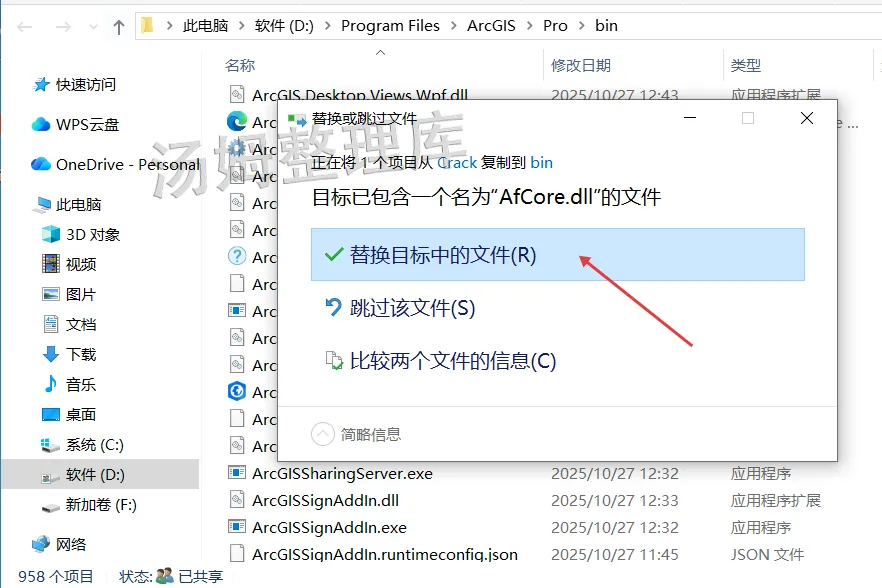Click the 音乐 note icon
Image resolution: width=882 pixels, height=588 pixels.
(x=51, y=384)
